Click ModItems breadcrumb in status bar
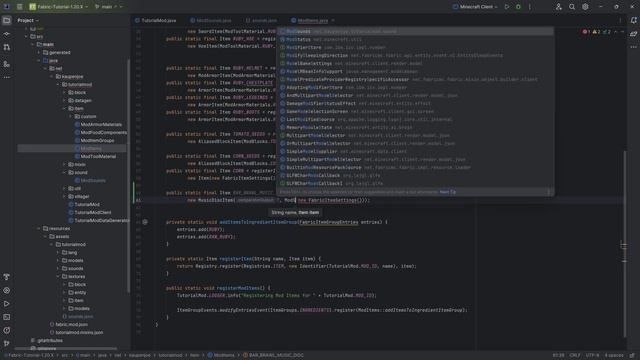 221,356
